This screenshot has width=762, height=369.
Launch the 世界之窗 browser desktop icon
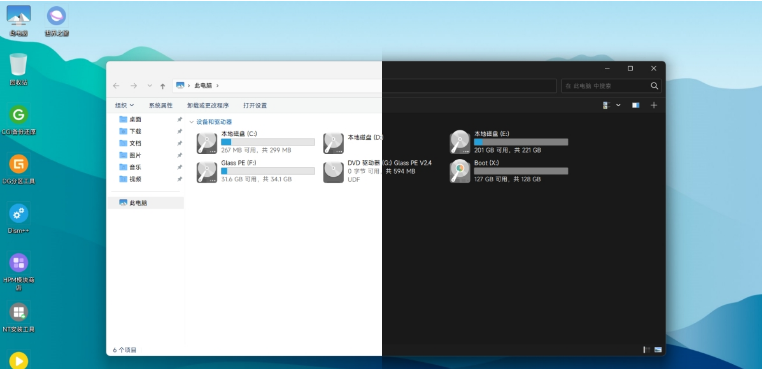pyautogui.click(x=57, y=20)
